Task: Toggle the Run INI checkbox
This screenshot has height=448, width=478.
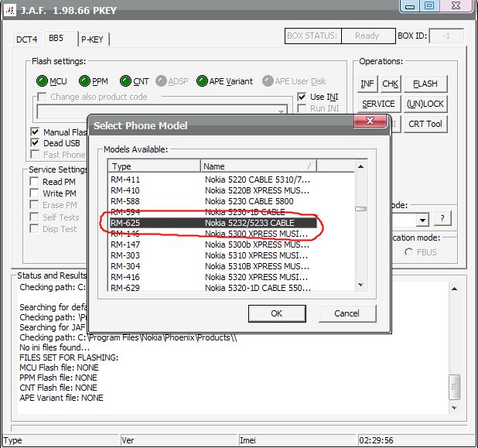Action: pyautogui.click(x=302, y=108)
